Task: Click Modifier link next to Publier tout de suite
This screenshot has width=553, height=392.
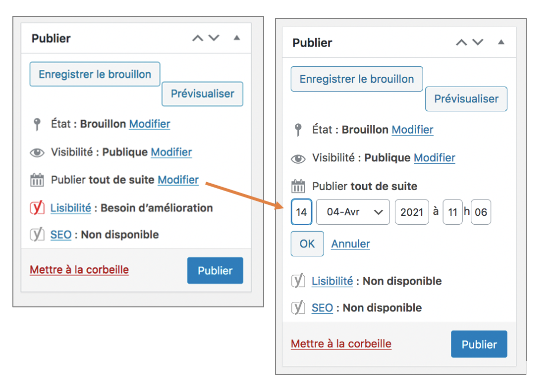Action: pos(178,180)
